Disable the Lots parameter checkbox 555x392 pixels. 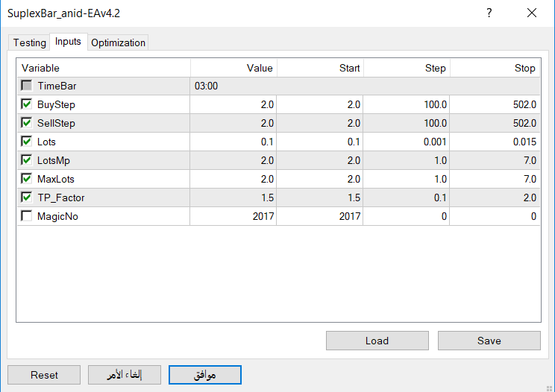27,142
